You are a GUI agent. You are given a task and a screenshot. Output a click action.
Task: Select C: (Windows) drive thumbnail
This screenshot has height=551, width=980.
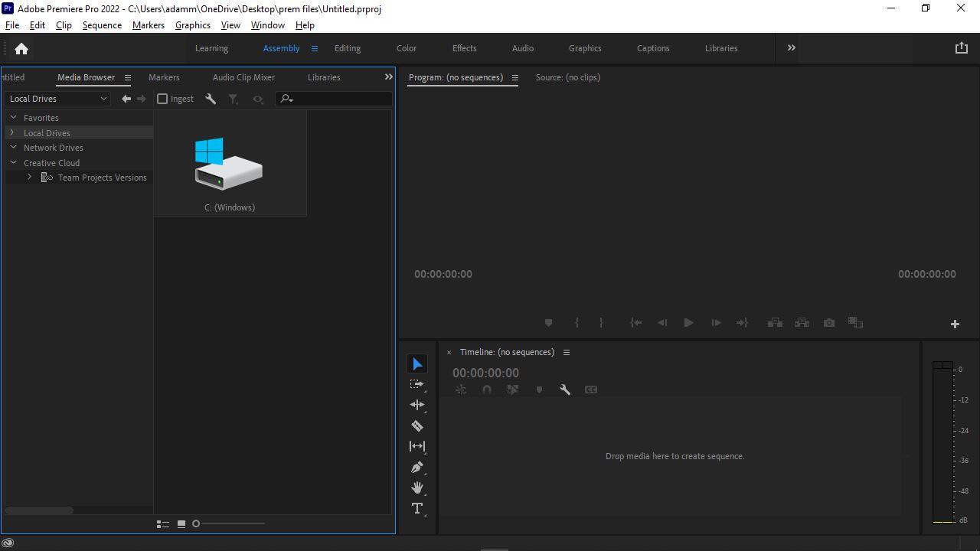230,163
